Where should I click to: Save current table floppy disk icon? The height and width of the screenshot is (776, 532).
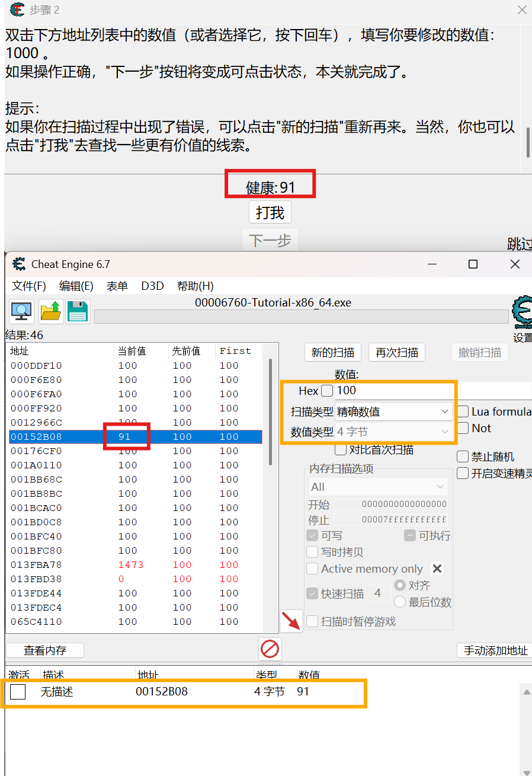(78, 311)
